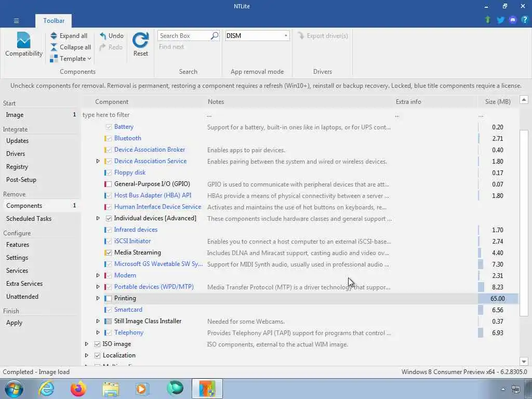Open the Discord link icon

coord(513,20)
